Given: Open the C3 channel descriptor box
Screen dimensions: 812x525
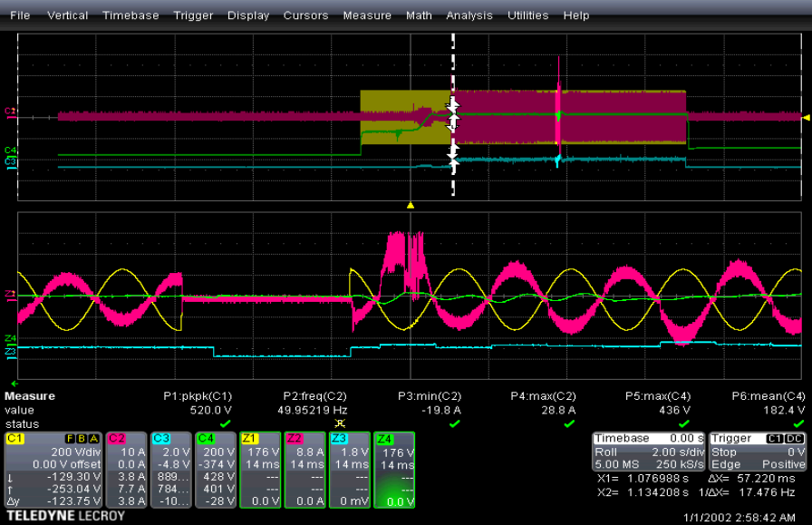Looking at the screenshot, I should click(171, 470).
